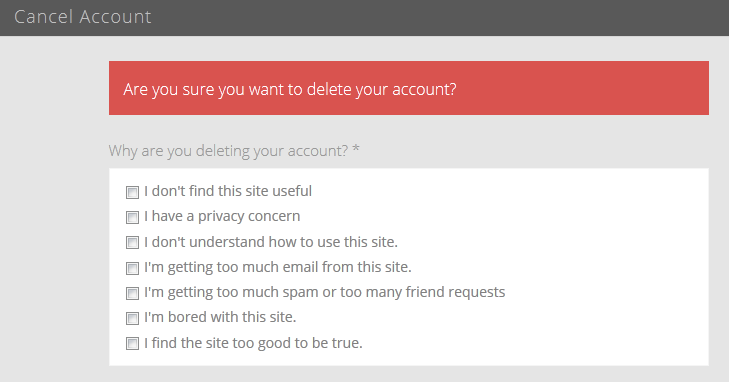Click the required asterisk after the question

coord(356,149)
